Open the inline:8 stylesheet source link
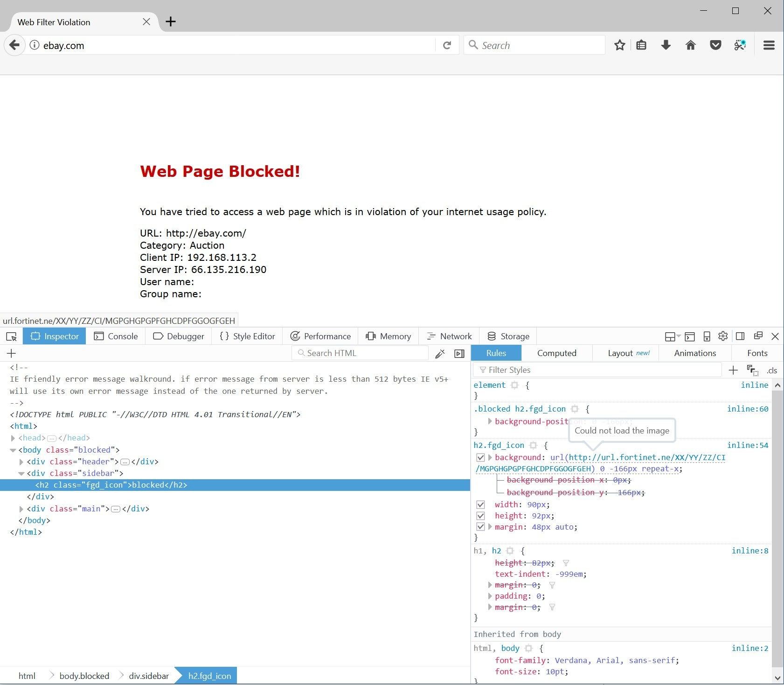Viewport: 784px width, 685px height. click(750, 551)
